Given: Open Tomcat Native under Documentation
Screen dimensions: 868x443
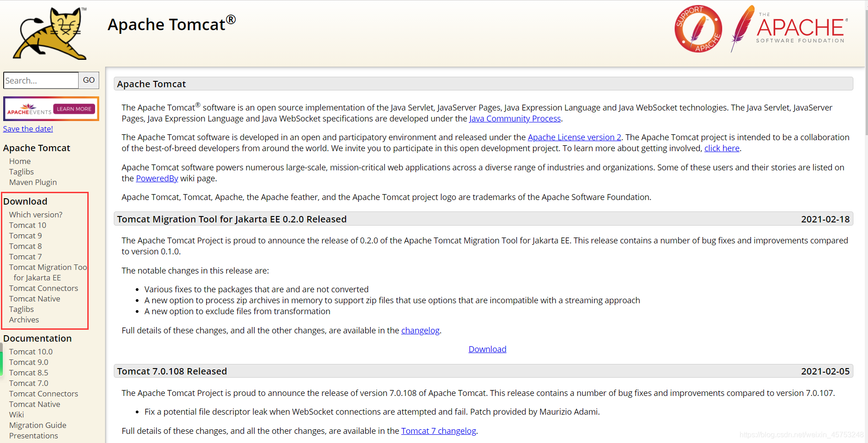Looking at the screenshot, I should [x=35, y=404].
